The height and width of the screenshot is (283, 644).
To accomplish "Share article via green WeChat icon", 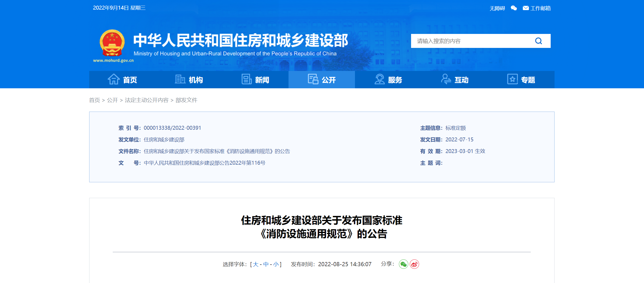I will tap(403, 264).
